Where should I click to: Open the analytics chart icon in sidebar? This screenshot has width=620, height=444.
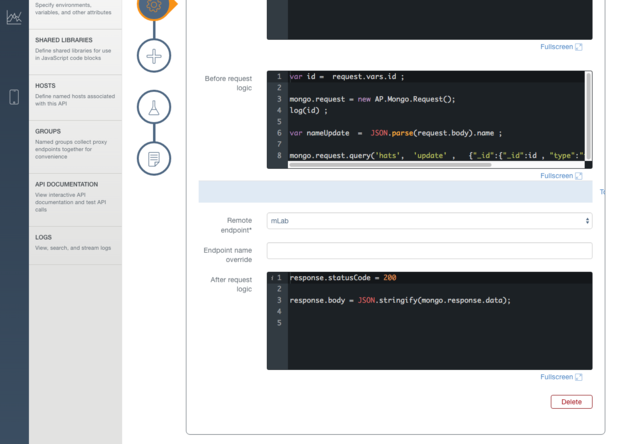(x=14, y=18)
